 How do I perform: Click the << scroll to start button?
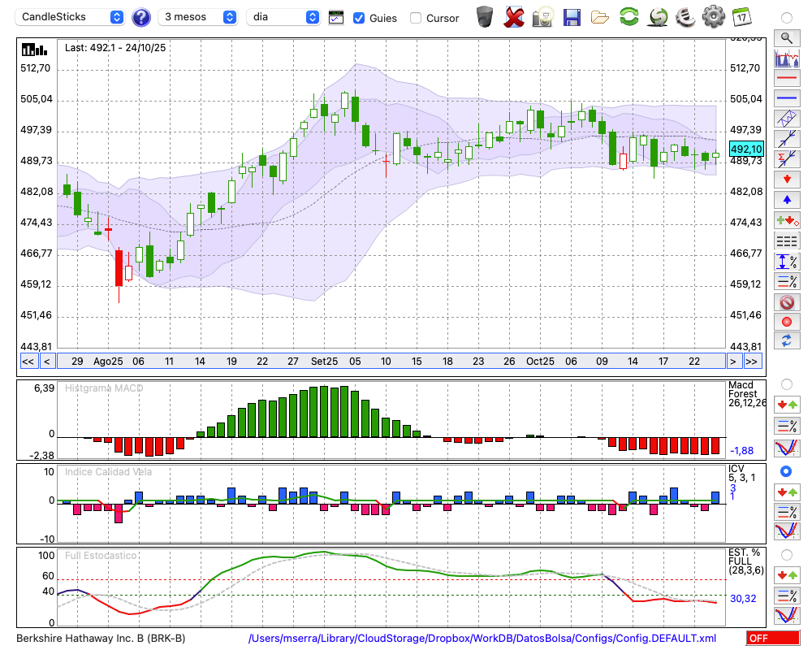click(x=28, y=362)
